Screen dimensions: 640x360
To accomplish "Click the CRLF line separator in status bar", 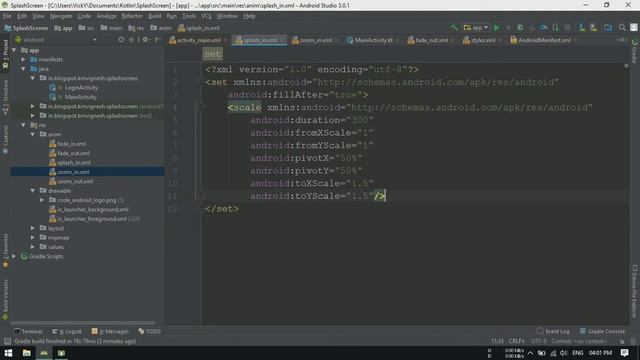I will tap(516, 341).
